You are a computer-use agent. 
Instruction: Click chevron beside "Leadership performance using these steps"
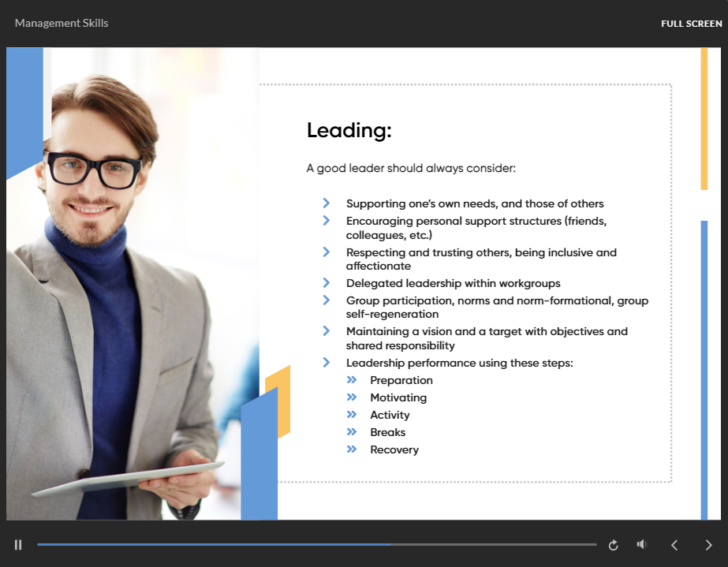click(x=326, y=363)
